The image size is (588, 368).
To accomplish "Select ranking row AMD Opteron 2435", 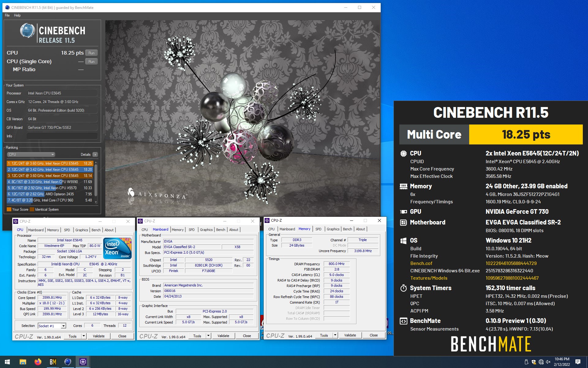I will point(50,194).
